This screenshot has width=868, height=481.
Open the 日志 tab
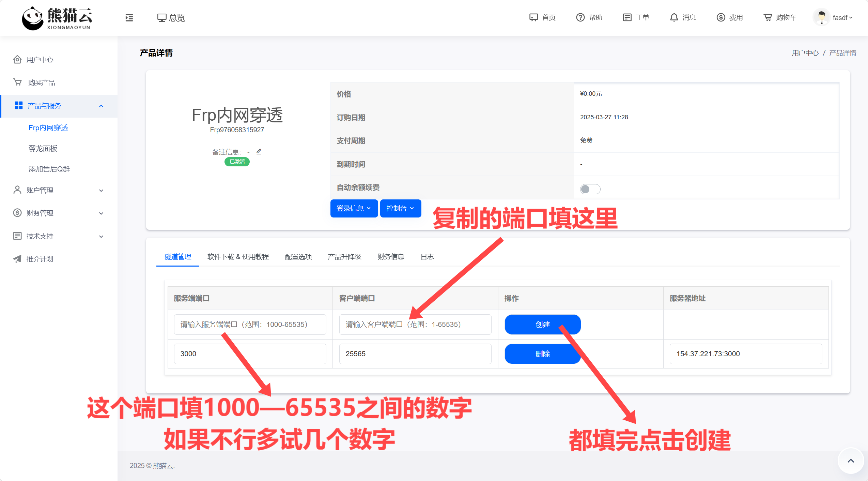(427, 257)
